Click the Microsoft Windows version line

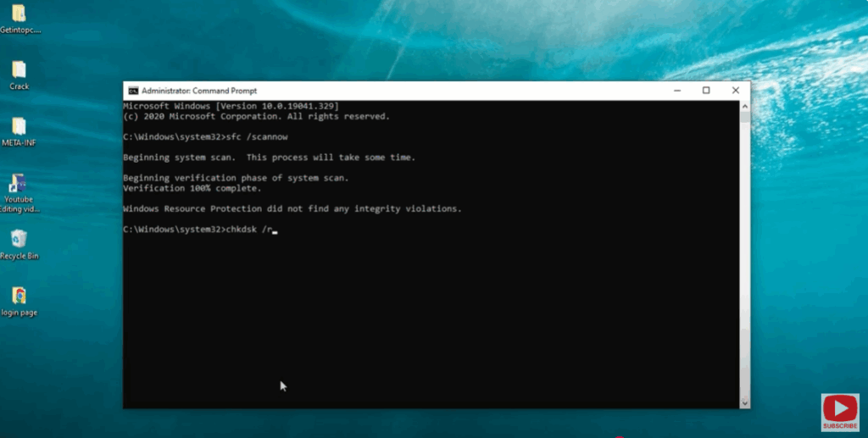(231, 106)
